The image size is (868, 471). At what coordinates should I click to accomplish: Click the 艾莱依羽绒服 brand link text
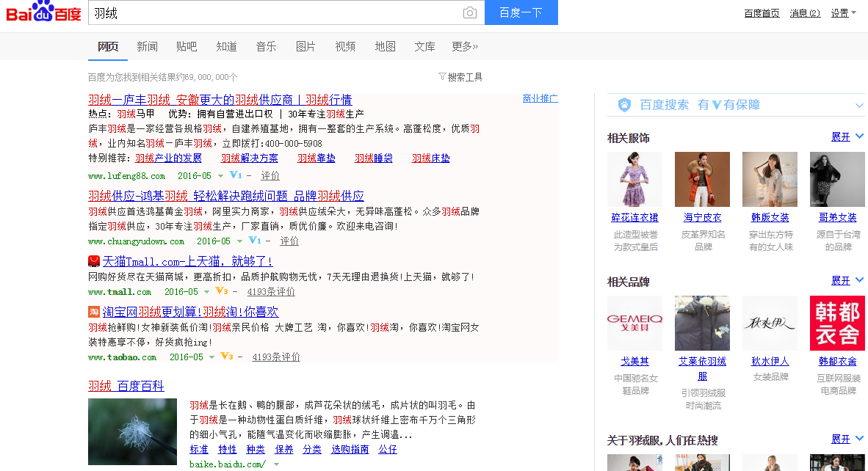point(703,369)
